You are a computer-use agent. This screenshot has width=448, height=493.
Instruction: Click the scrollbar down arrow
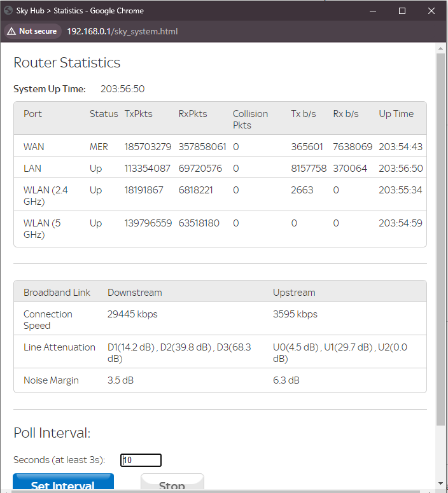(440, 483)
